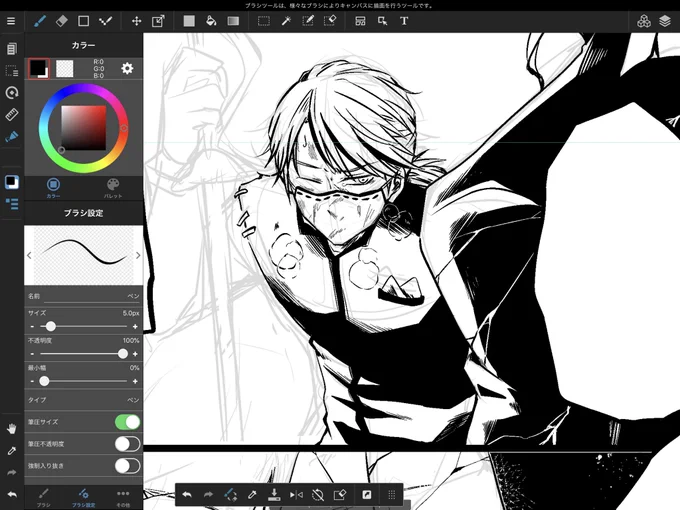This screenshot has width=680, height=510.
Task: Select the Move tool
Action: tap(136, 21)
